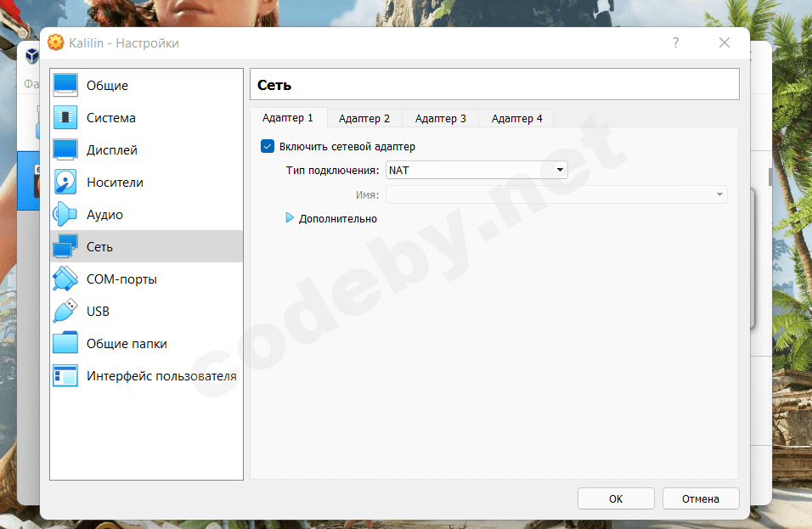
Task: Click the disabled Имя combo box
Action: click(x=556, y=194)
